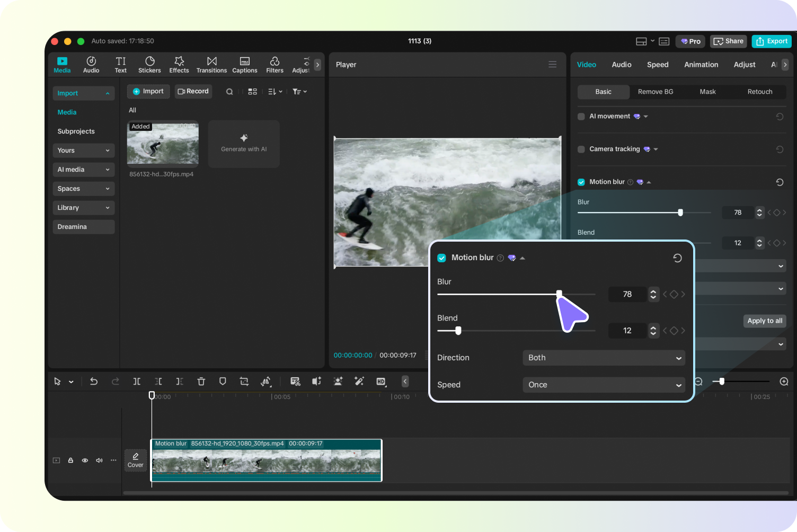The image size is (797, 532).
Task: Enable the AI movement checkbox
Action: [x=581, y=116]
